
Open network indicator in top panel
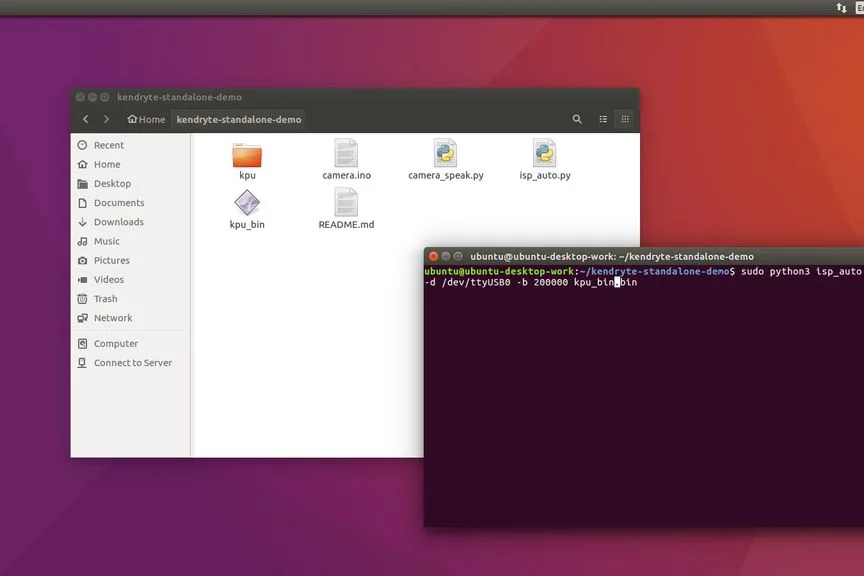[841, 8]
